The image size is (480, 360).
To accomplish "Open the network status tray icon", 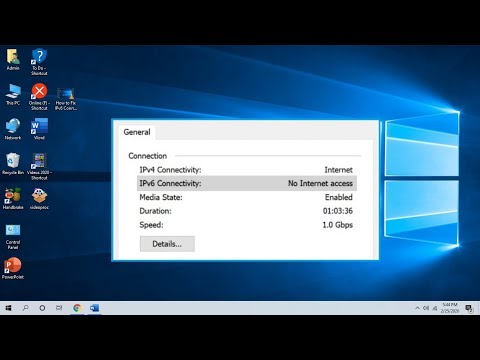I will click(x=435, y=308).
